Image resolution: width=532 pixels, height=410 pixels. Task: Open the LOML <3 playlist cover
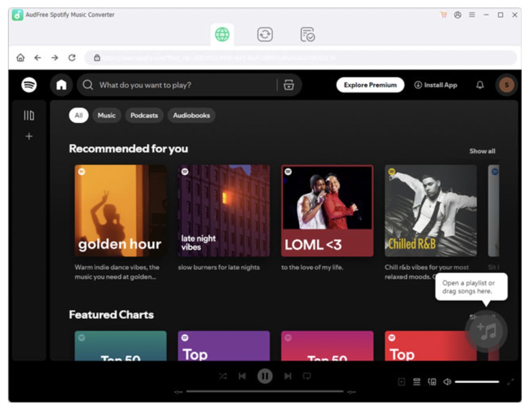[x=327, y=211]
